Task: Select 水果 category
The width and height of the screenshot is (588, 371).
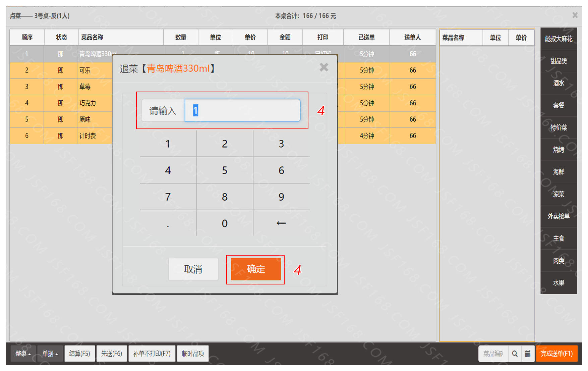Action: point(558,283)
